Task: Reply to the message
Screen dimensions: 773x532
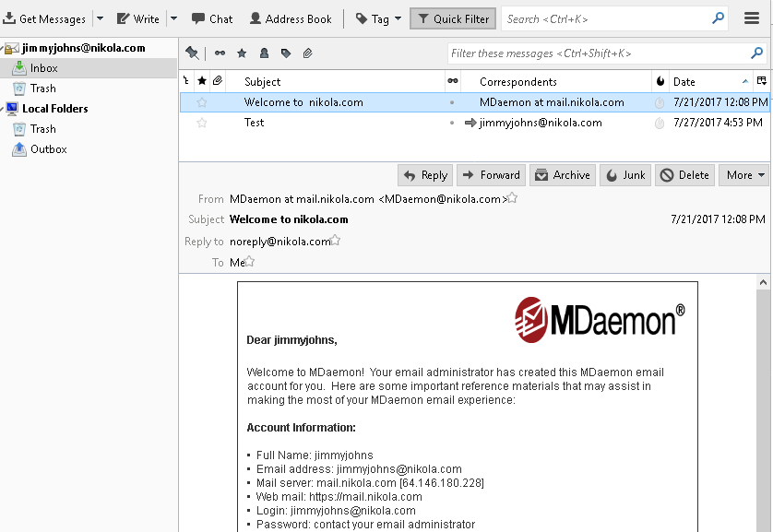Action: click(x=426, y=175)
